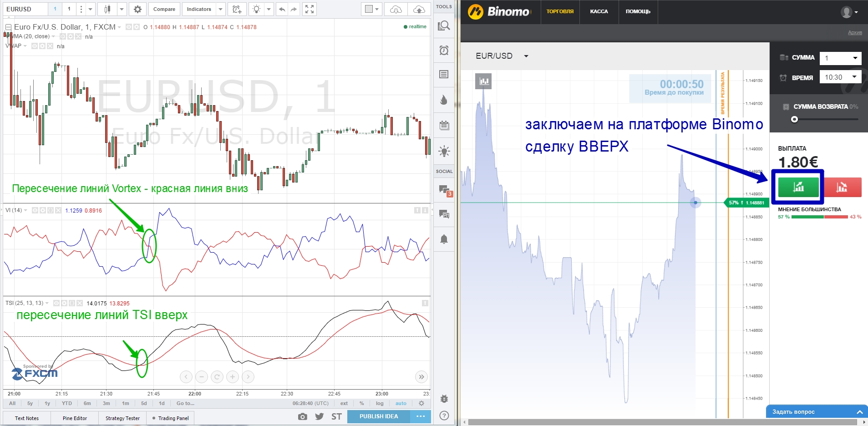Open the economic calendar sidebar icon
This screenshot has width=868, height=426.
click(x=444, y=125)
